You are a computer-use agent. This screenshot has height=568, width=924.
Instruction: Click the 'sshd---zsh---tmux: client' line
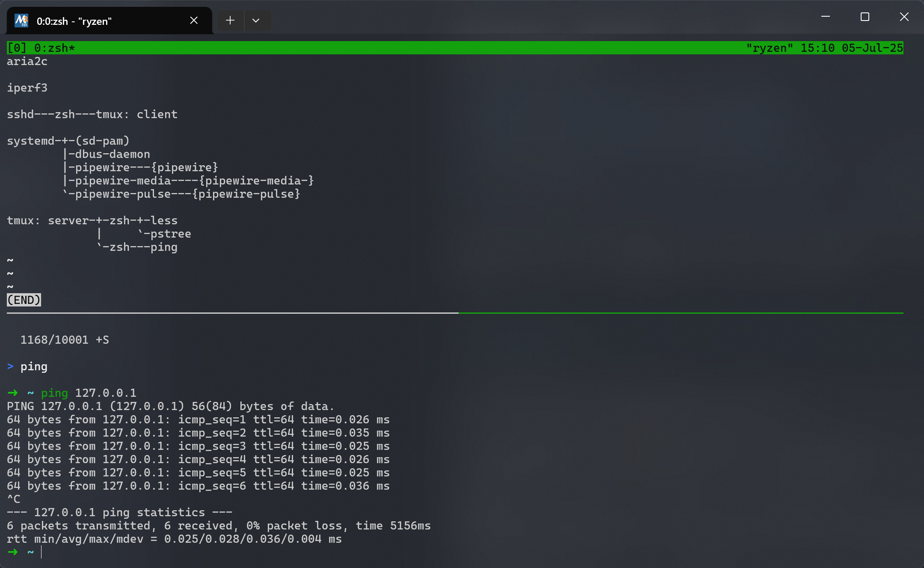(92, 114)
